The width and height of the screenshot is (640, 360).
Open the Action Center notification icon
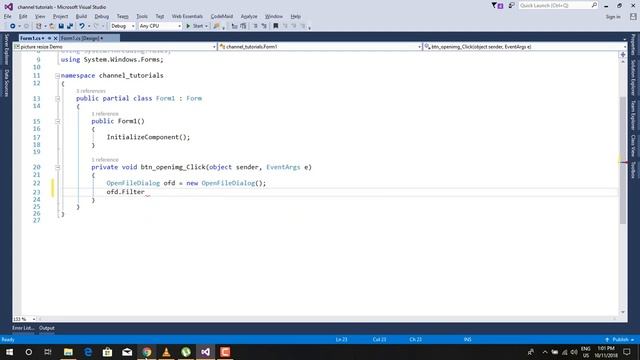[627, 352]
